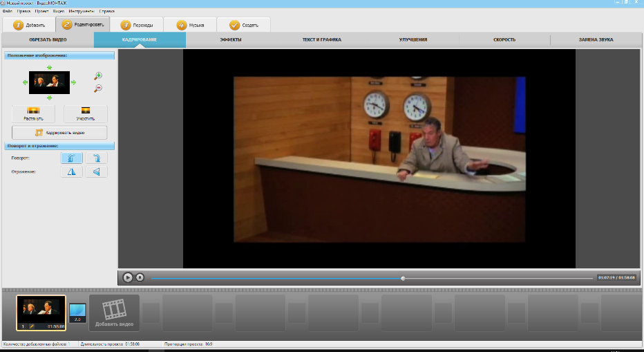Click pencil edit icon on first clip
This screenshot has height=352, width=644.
coord(31,326)
